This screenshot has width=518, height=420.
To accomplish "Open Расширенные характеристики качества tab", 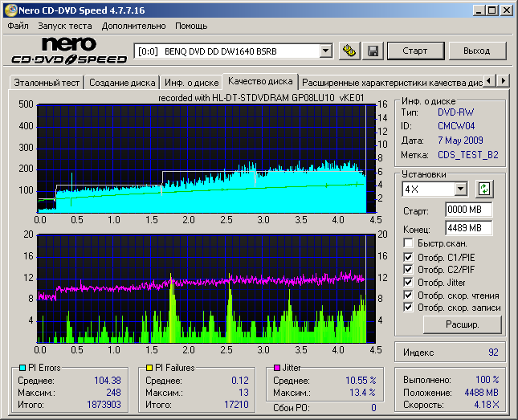I will coord(391,83).
